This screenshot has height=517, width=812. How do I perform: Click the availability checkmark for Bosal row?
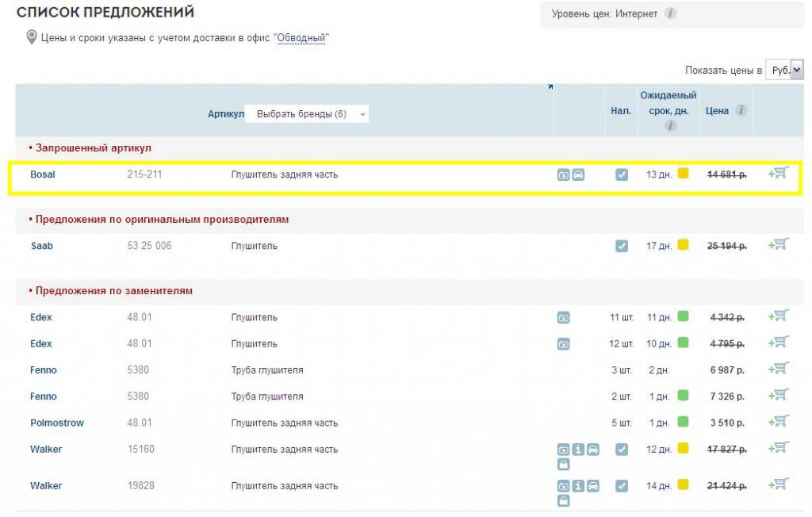pyautogui.click(x=622, y=174)
